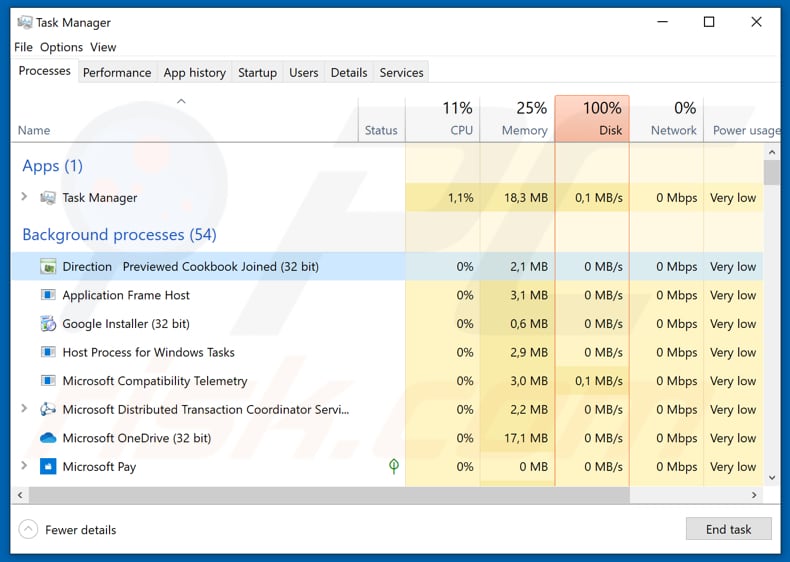Screen dimensions: 790x562
Task: Sort by the Network column header
Action: click(667, 119)
